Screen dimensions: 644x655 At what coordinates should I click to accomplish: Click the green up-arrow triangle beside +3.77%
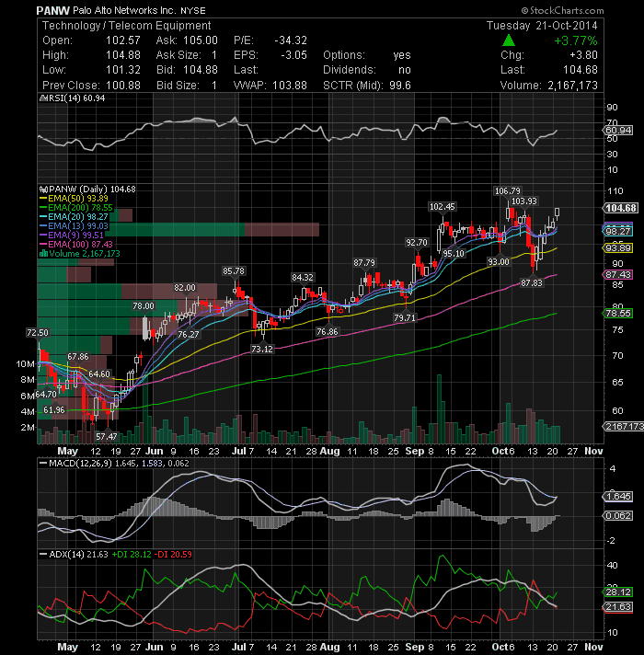tap(508, 40)
